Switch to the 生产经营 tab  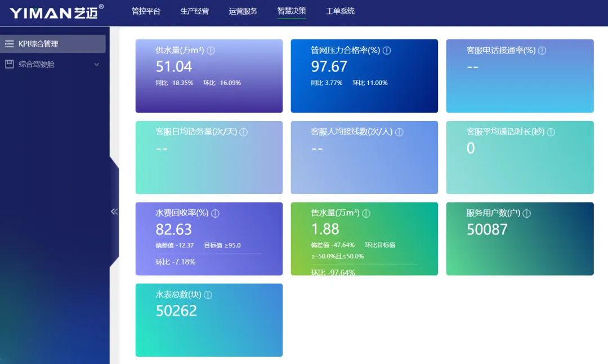pos(194,11)
